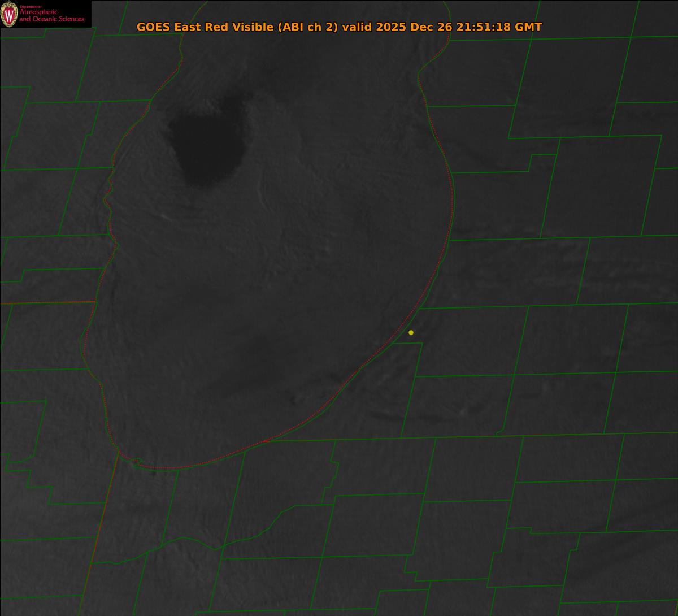This screenshot has width=678, height=616.
Task: Click the UW crest logo
Action: [9, 14]
